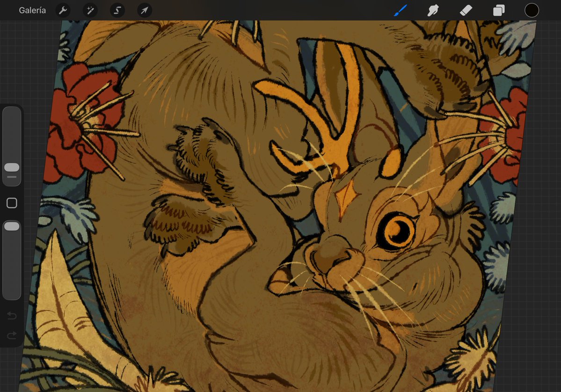The image size is (561, 392).
Task: Undo the last stroke
Action: click(12, 315)
